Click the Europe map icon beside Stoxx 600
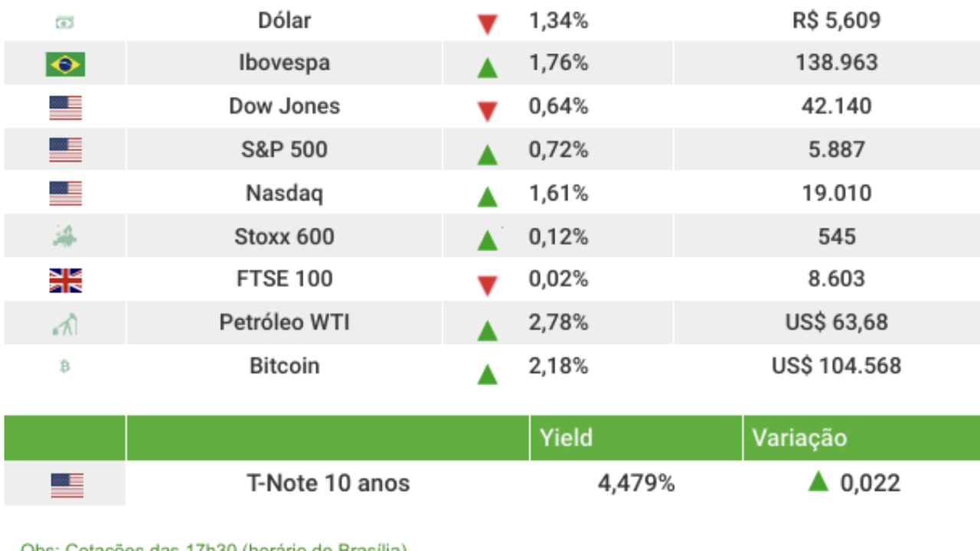This screenshot has width=980, height=551. (x=65, y=237)
